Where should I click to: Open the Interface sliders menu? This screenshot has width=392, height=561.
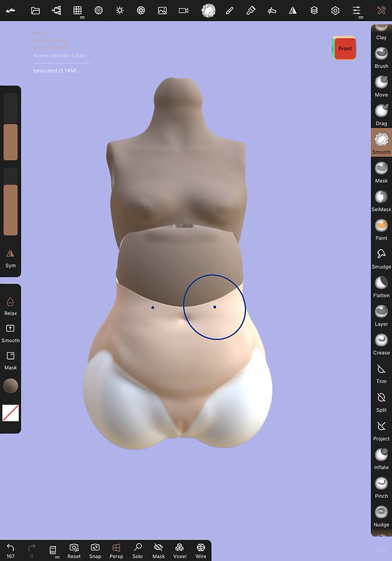[357, 11]
